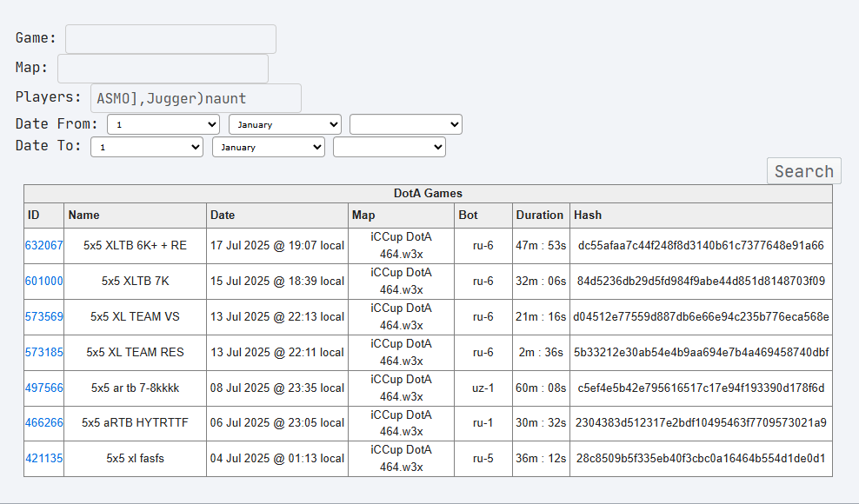Click date 08 Jul 2025 @ 23:35 local

(x=277, y=388)
